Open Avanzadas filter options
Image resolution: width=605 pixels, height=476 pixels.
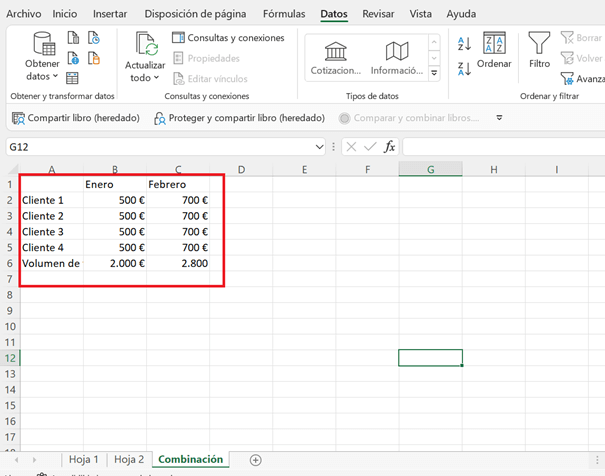coord(583,79)
